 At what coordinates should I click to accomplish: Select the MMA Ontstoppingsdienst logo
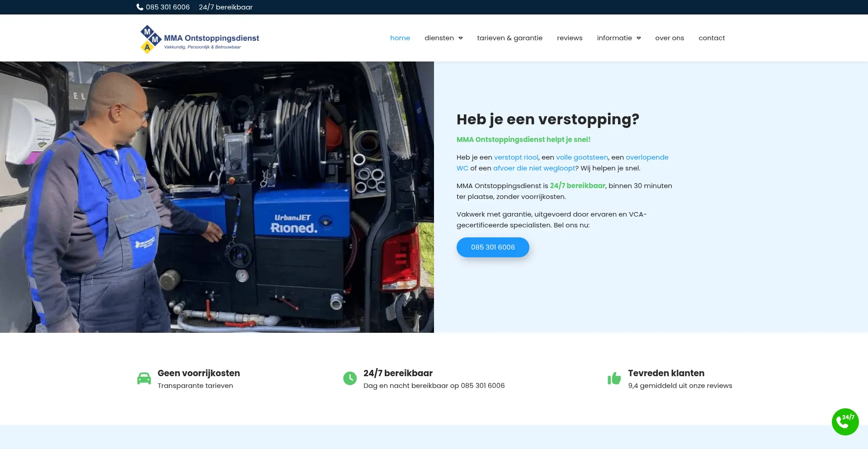(x=199, y=38)
